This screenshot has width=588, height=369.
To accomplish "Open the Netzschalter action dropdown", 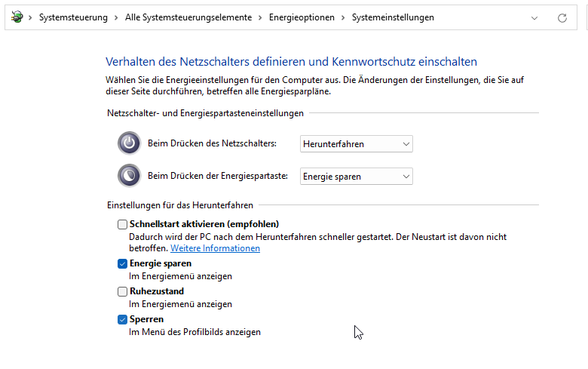I will tap(356, 144).
